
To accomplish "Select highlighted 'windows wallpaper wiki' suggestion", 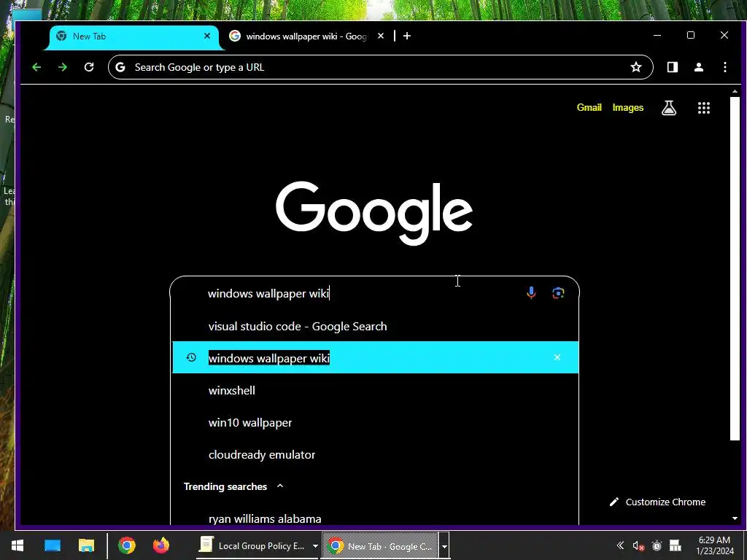I will pos(375,357).
